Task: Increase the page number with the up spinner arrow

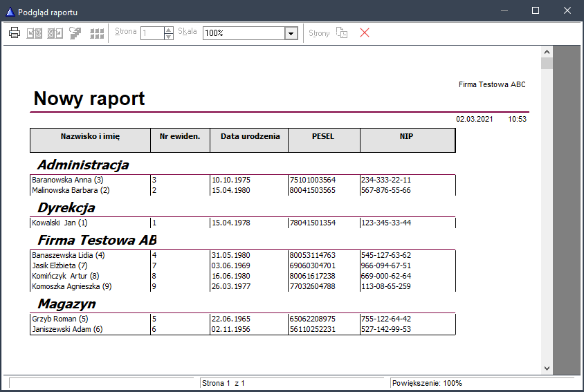Action: (169, 30)
